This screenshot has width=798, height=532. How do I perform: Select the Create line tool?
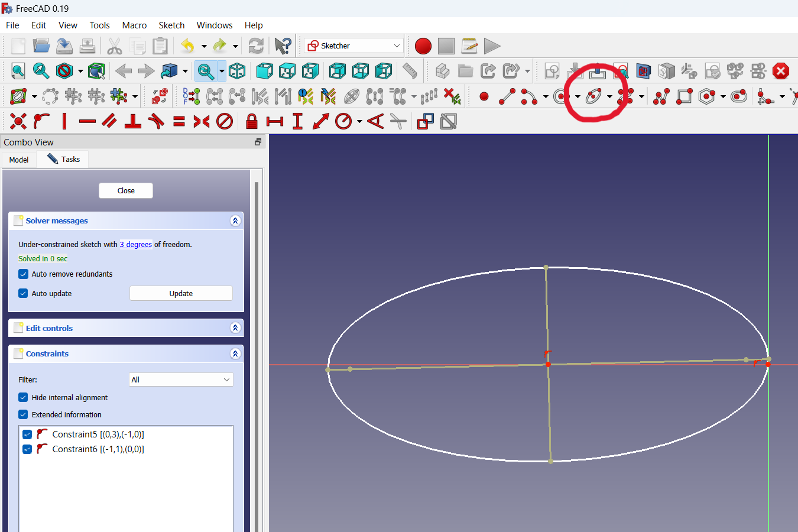pyautogui.click(x=507, y=96)
